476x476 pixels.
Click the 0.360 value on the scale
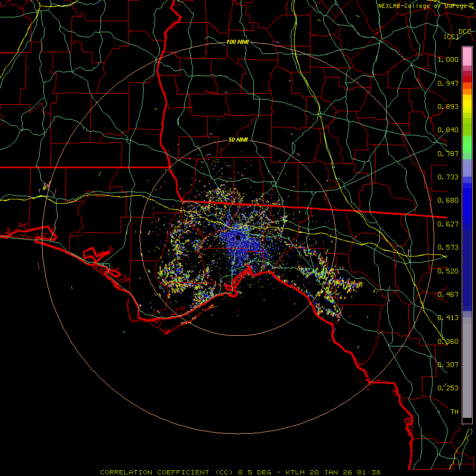[448, 342]
